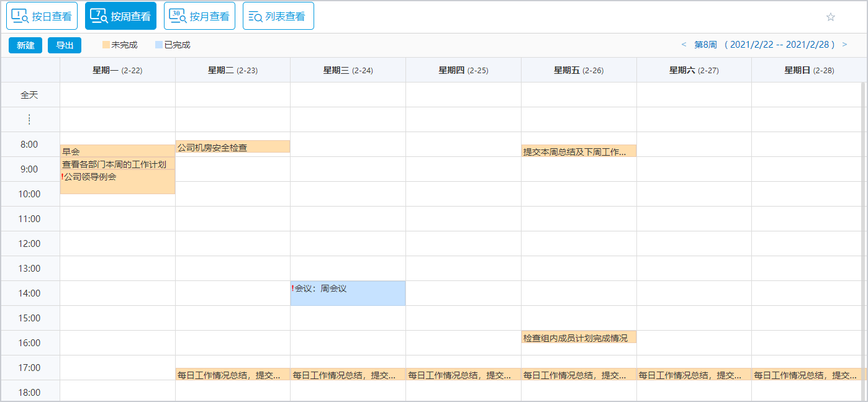Click the 新建 button
The height and width of the screenshot is (402, 868).
pos(25,45)
